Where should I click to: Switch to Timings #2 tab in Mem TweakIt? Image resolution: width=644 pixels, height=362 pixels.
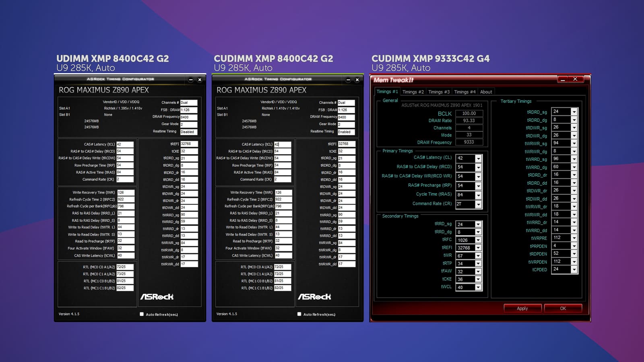click(x=413, y=92)
